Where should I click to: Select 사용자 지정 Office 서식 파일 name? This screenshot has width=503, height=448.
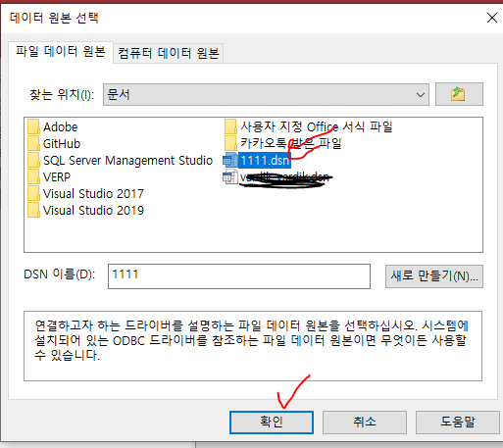pyautogui.click(x=317, y=126)
